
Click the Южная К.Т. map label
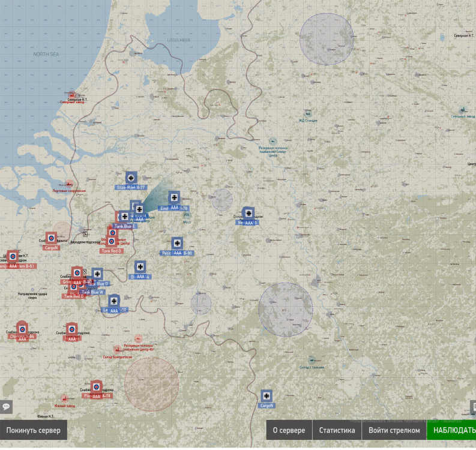tap(46, 416)
